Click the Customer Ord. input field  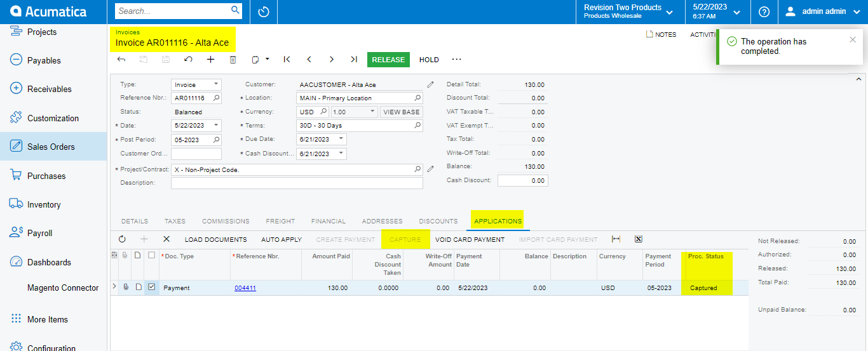[196, 154]
